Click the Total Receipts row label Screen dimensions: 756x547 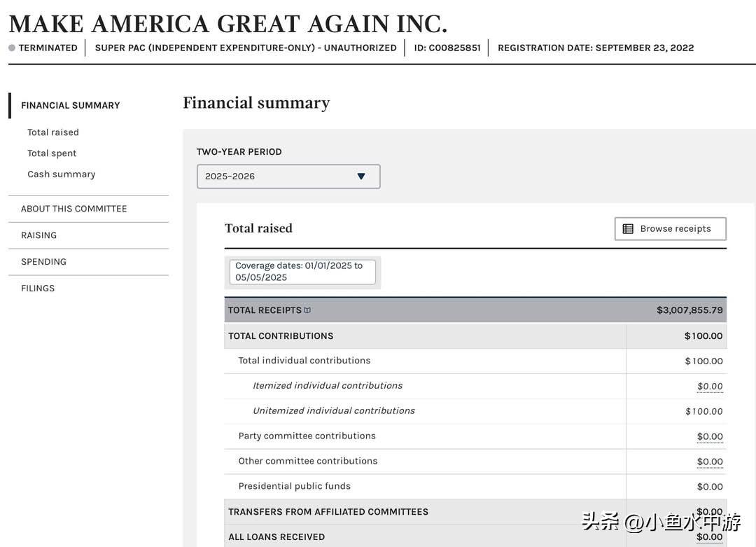[x=265, y=310]
